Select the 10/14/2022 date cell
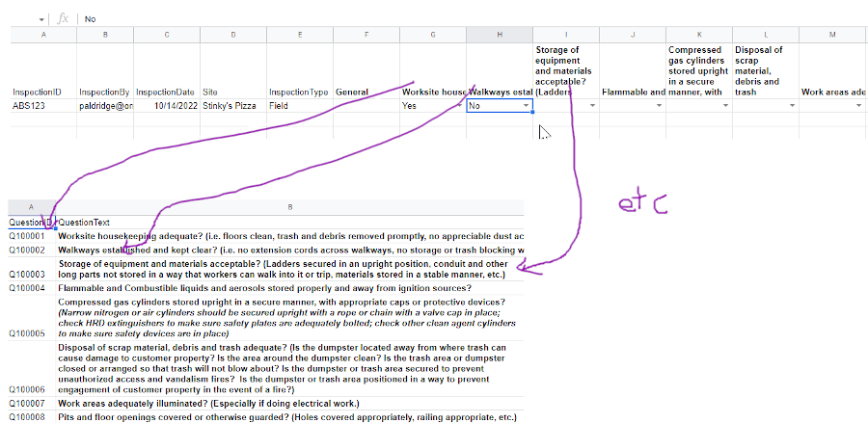 click(167, 105)
